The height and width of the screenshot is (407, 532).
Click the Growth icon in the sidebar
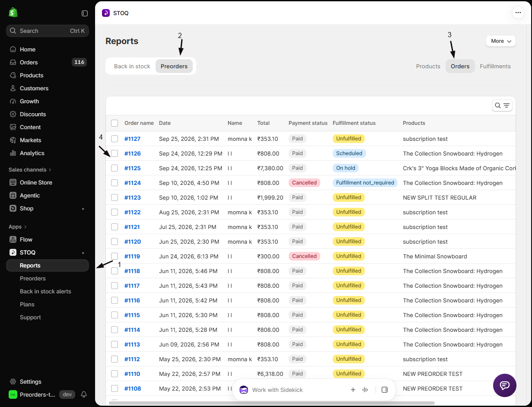13,101
